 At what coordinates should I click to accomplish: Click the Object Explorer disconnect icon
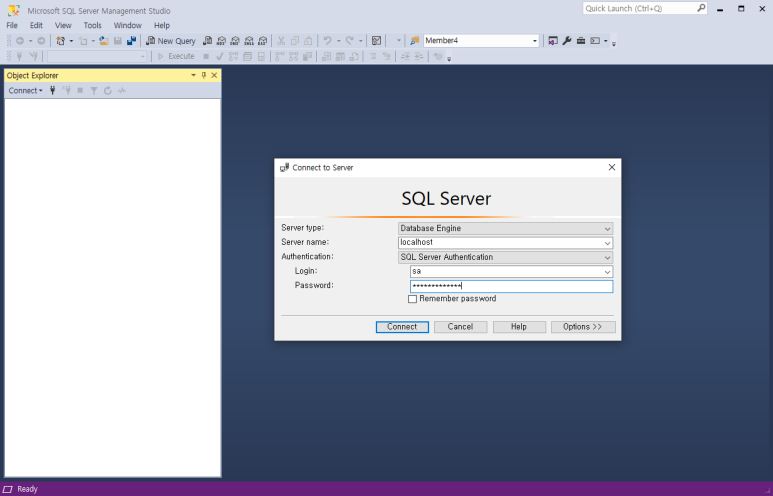pos(67,91)
